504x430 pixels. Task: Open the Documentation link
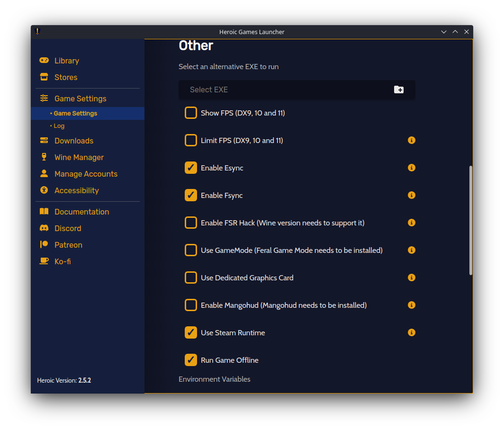coord(81,212)
